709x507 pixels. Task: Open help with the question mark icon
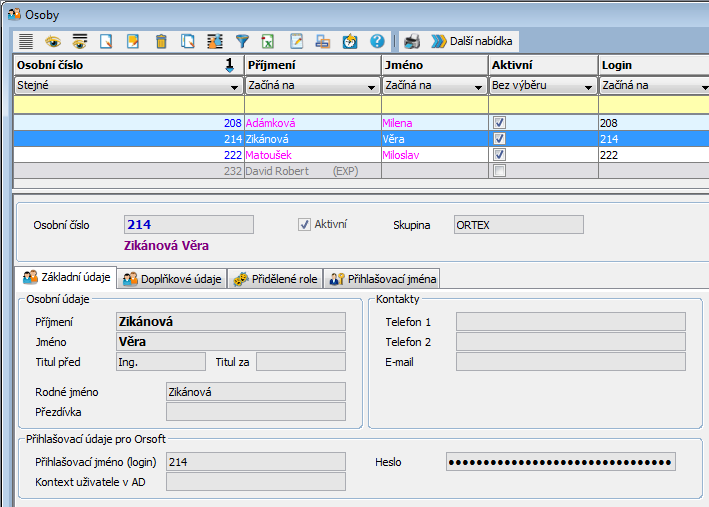point(377,41)
